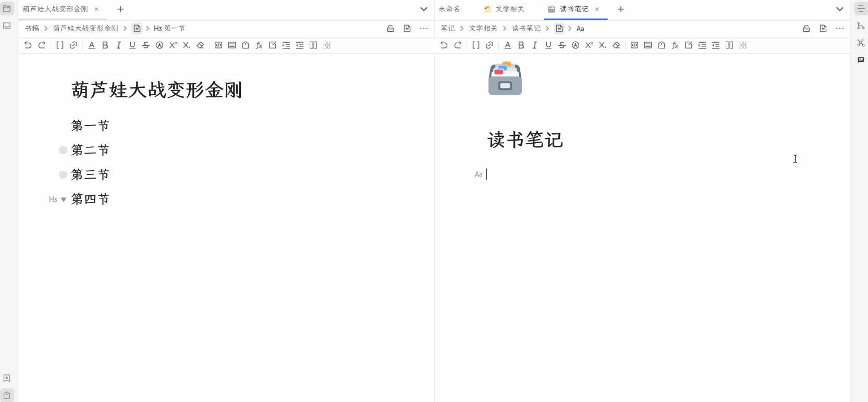Undo in the left pane toolbar
868x402 pixels.
point(28,45)
